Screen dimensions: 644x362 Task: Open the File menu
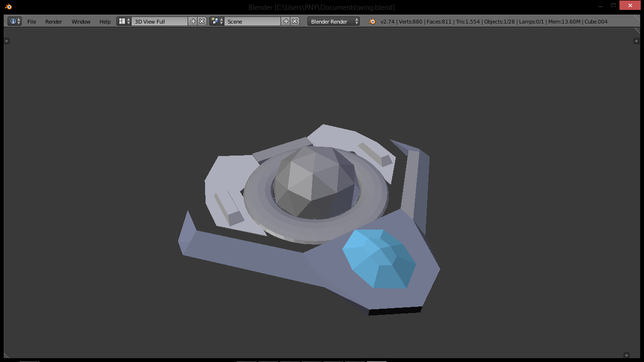tap(32, 22)
